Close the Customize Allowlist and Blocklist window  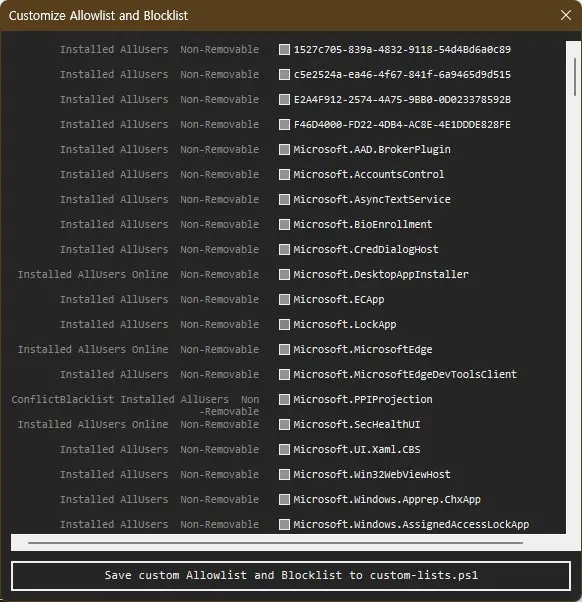[x=565, y=15]
